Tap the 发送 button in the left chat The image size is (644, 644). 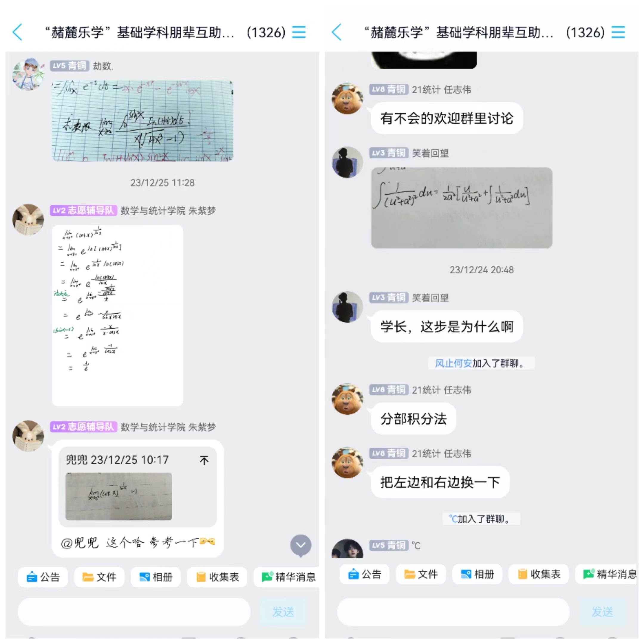pos(283,612)
